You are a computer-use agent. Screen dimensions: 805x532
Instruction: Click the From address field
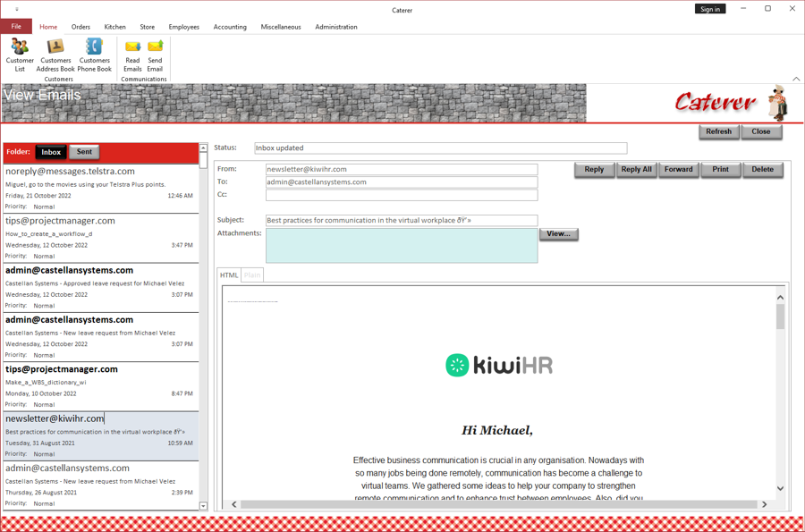click(x=402, y=169)
